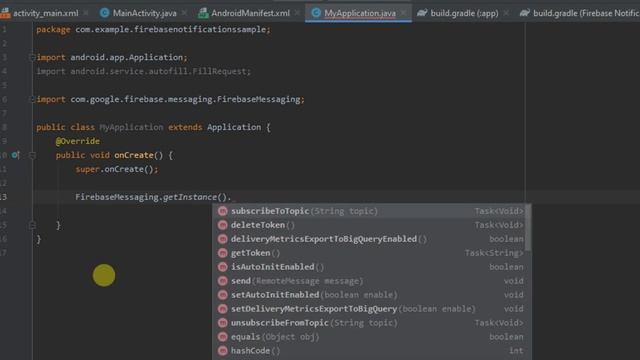Image resolution: width=640 pixels, height=360 pixels.
Task: Pick hashCode() in the completion popup
Action: (x=369, y=351)
